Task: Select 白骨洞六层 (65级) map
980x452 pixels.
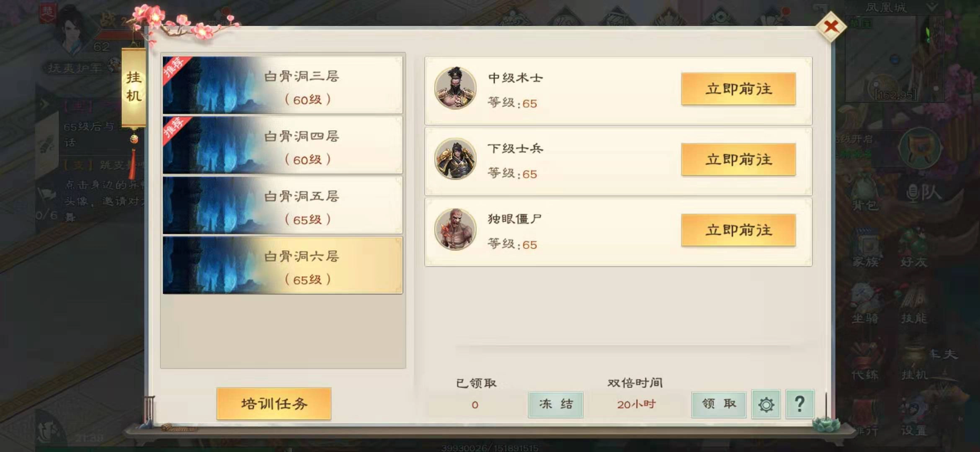Action: [283, 265]
